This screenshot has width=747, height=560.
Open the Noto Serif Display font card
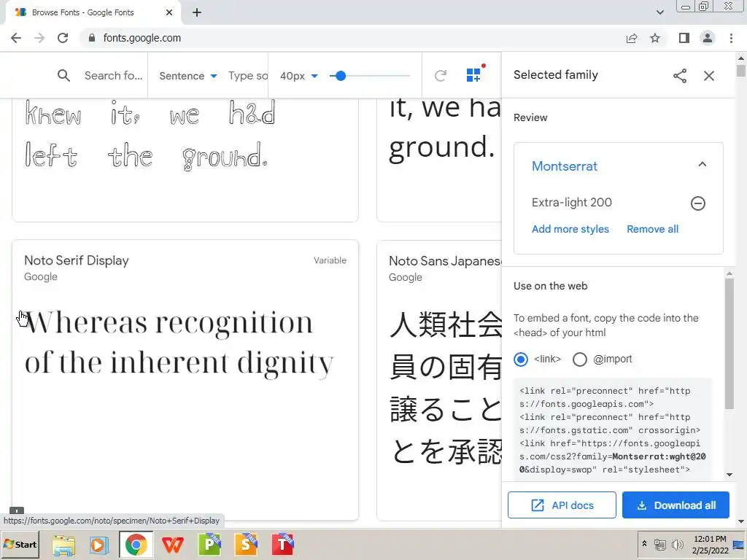185,380
